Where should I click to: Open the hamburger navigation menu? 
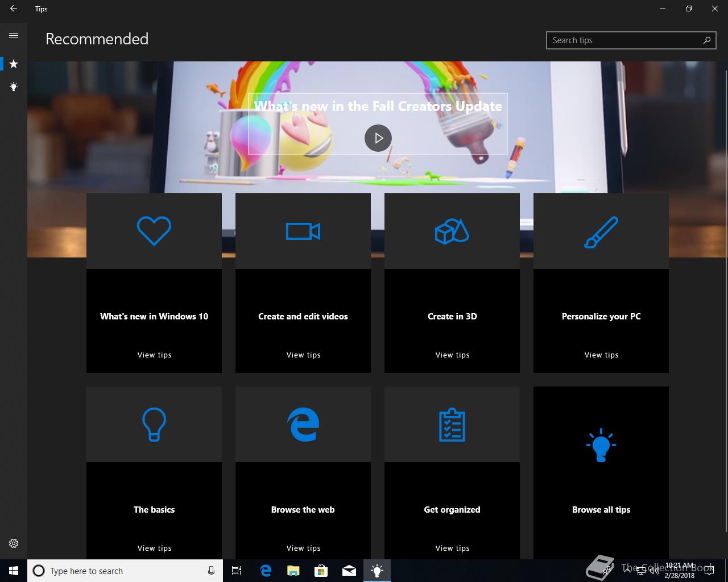tap(14, 36)
